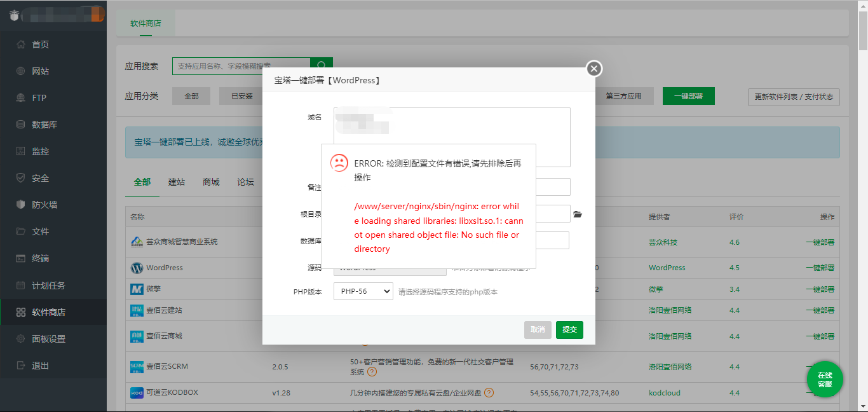Open 首页 home icon in the sidebar
Screen dimensions: 868x412
coord(21,45)
